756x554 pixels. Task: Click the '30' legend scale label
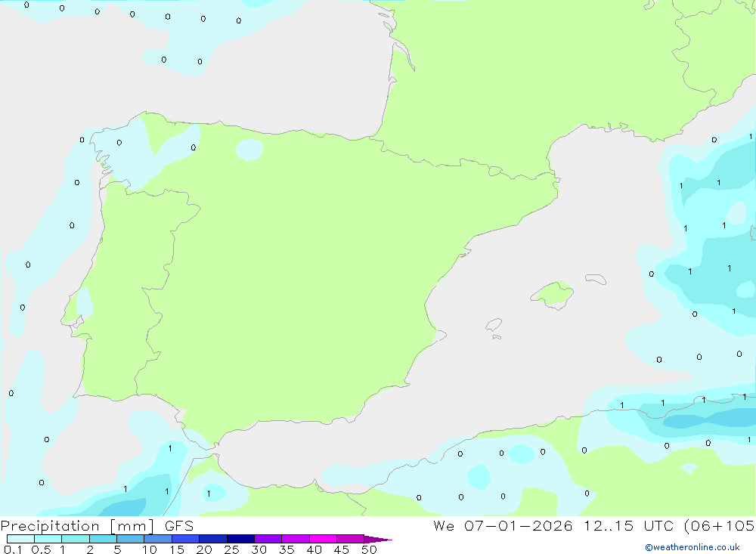point(259,549)
